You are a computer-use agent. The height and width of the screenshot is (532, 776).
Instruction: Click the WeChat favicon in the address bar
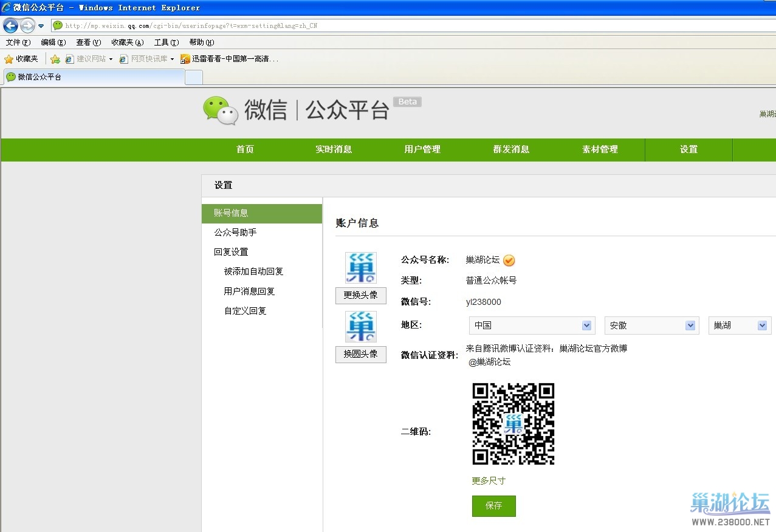[58, 26]
